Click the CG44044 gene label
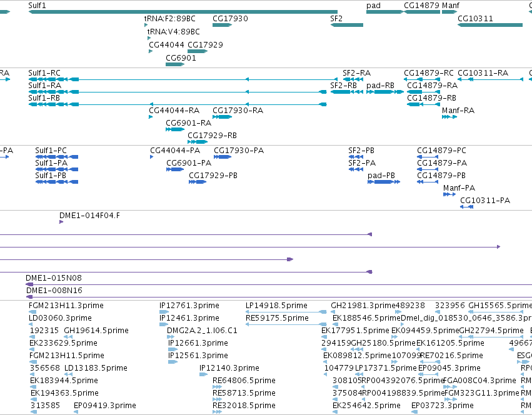This screenshot has height=415, width=532. [166, 45]
